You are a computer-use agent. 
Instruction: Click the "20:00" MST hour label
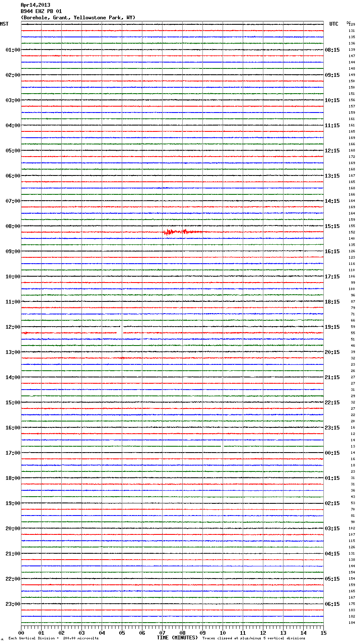pos(13,529)
